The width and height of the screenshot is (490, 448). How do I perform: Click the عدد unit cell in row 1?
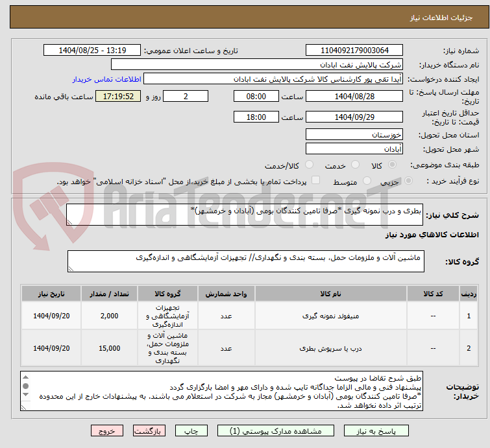pos(226,316)
